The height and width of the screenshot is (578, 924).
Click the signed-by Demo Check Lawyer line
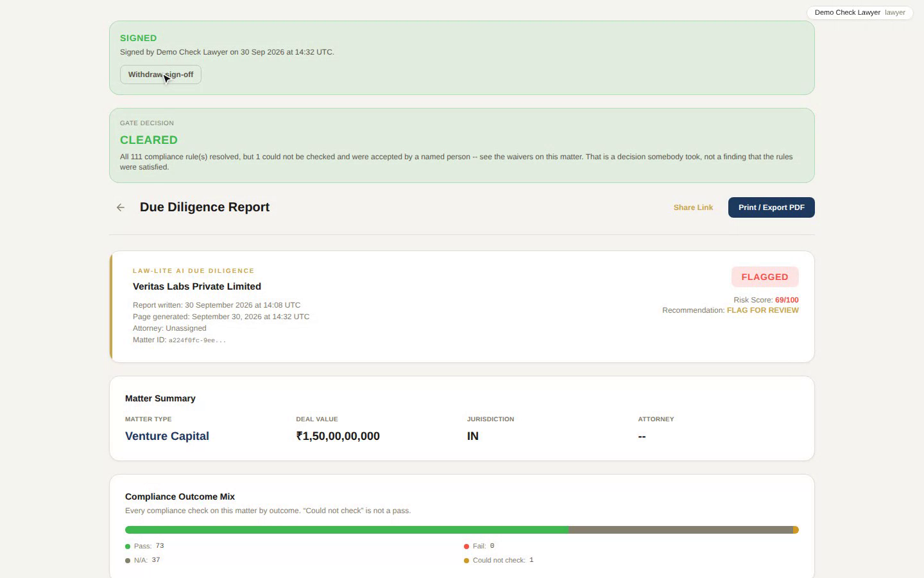(x=227, y=52)
